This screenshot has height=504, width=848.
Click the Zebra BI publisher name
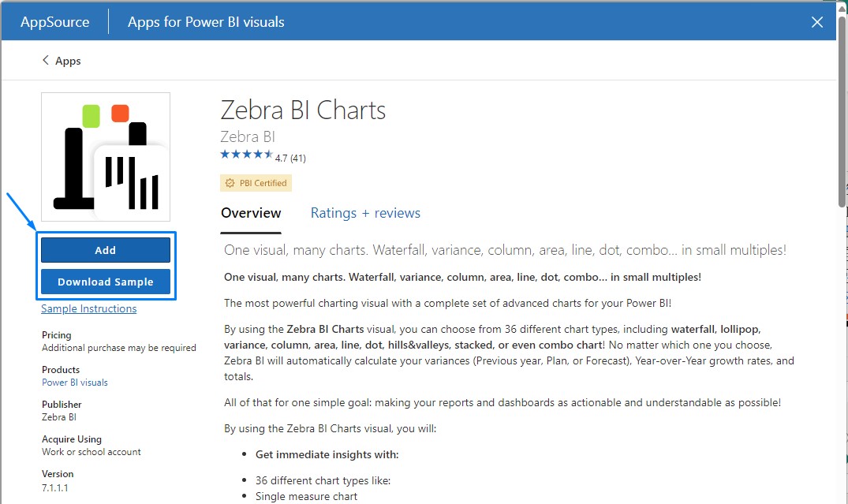pyautogui.click(x=247, y=136)
